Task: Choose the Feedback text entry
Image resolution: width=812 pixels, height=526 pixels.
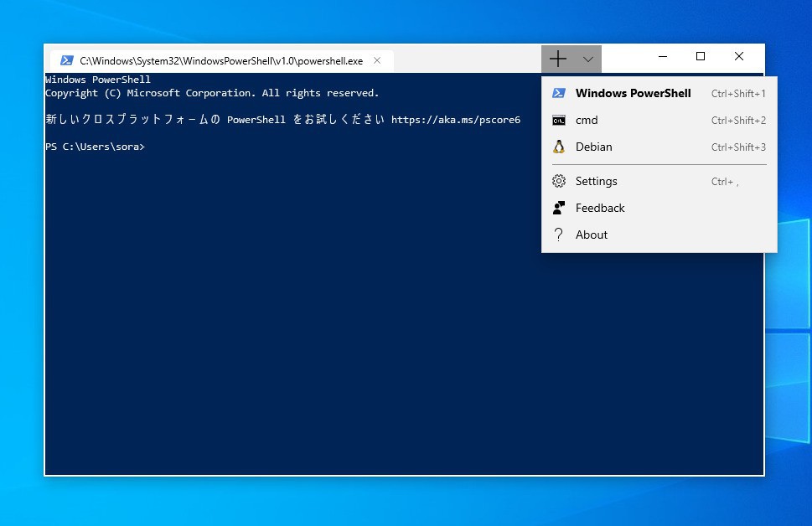Action: tap(600, 209)
